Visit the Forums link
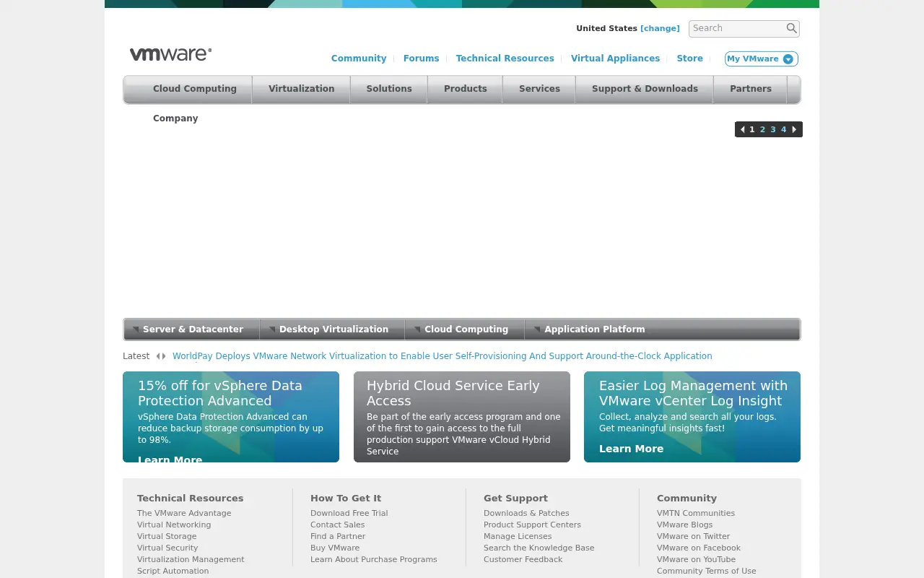Viewport: 924px width, 578px height. point(421,59)
